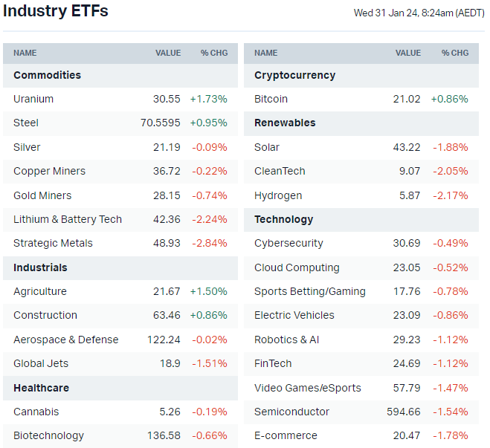
Task: Sort right table by % CHG header
Action: (x=455, y=53)
